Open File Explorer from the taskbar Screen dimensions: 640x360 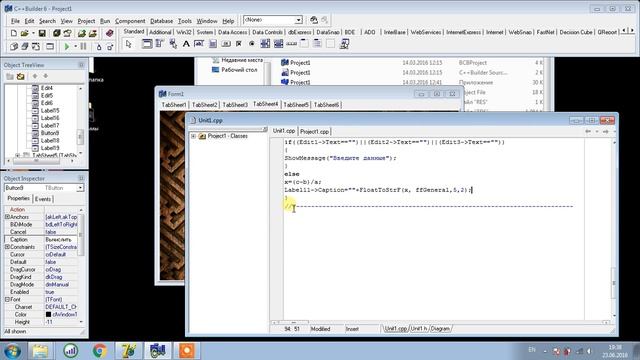pos(40,351)
